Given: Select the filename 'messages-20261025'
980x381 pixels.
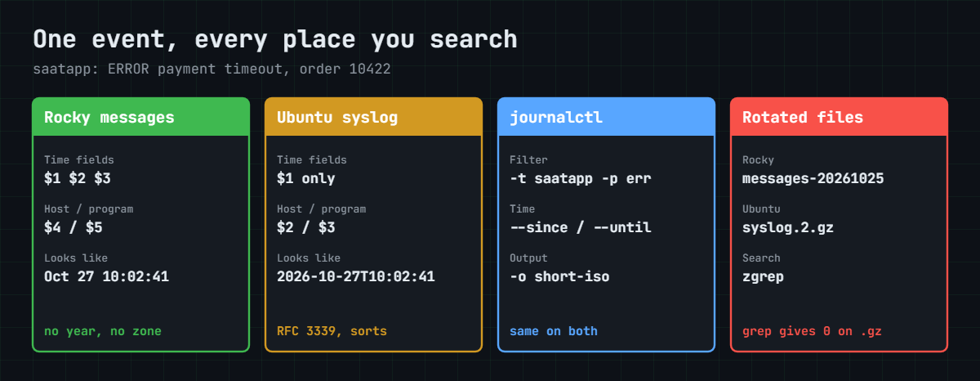Looking at the screenshot, I should [813, 178].
